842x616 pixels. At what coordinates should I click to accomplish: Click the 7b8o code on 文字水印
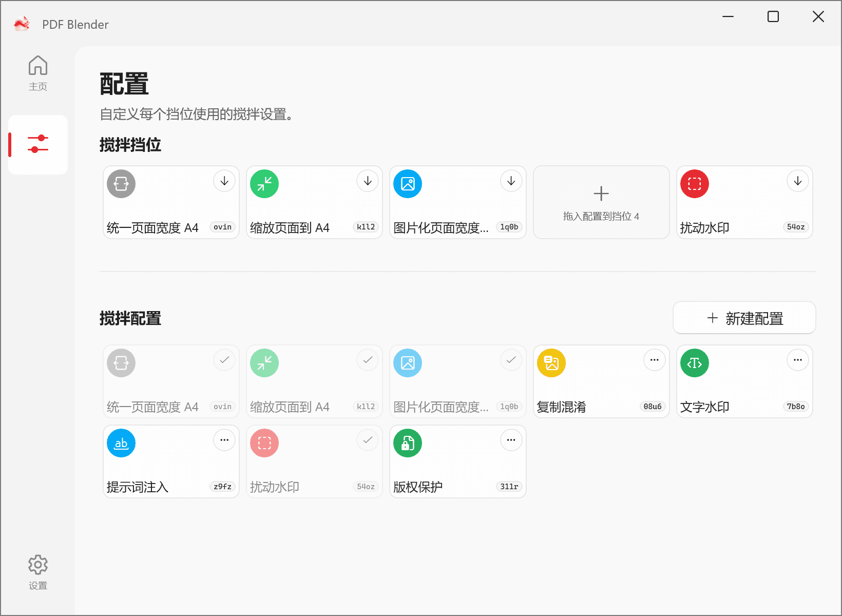point(796,407)
